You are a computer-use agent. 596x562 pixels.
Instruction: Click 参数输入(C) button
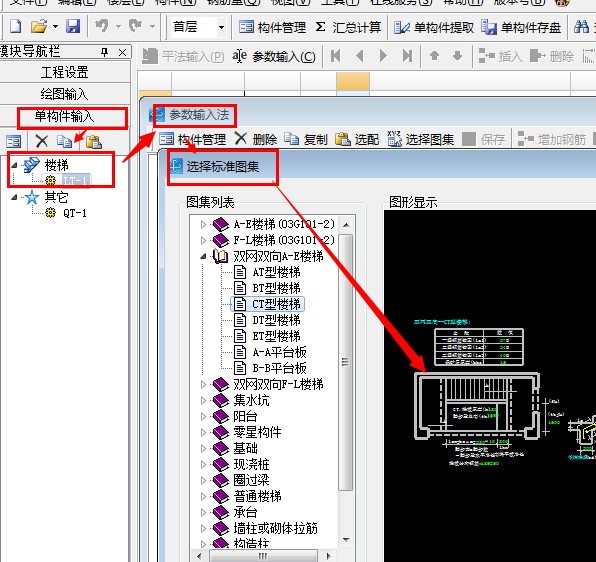click(274, 57)
